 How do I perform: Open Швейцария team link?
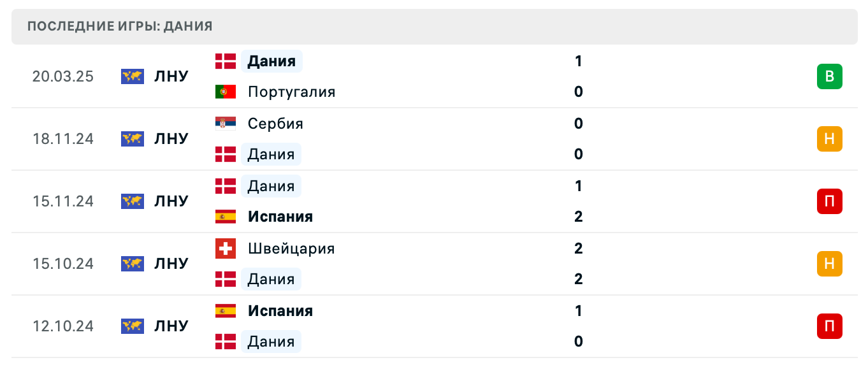[x=291, y=248]
